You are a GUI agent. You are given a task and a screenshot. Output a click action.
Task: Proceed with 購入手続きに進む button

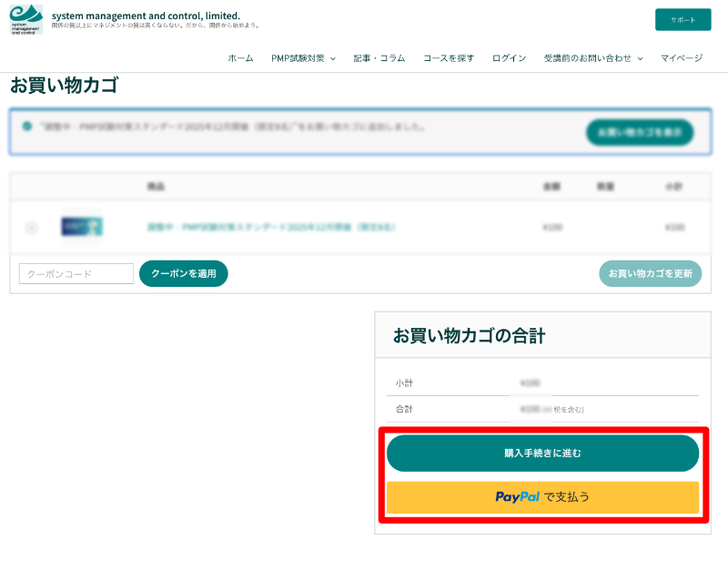(x=542, y=453)
